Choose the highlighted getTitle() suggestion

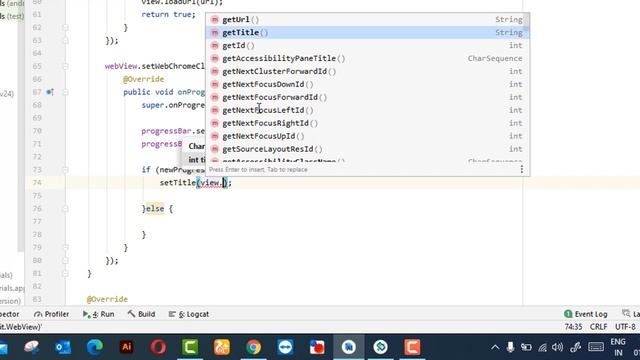pyautogui.click(x=366, y=33)
